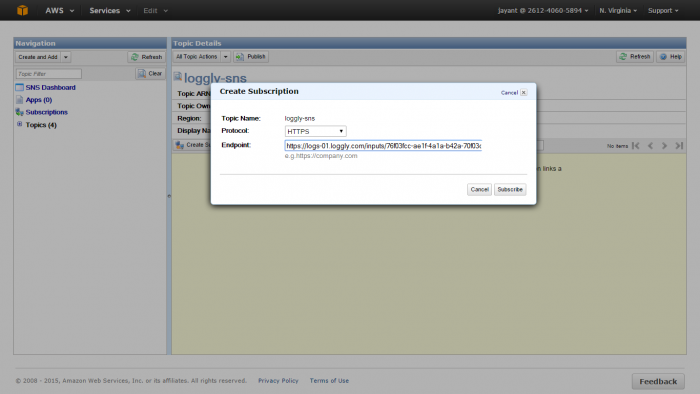
Task: Expand the Create and Add dropdown arrow
Action: (66, 57)
